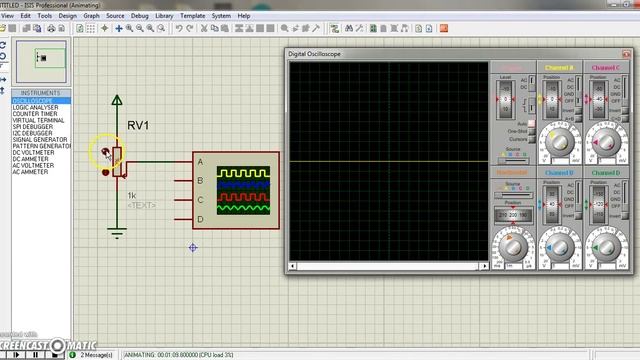Click the Undo arrow icon

pos(179,28)
